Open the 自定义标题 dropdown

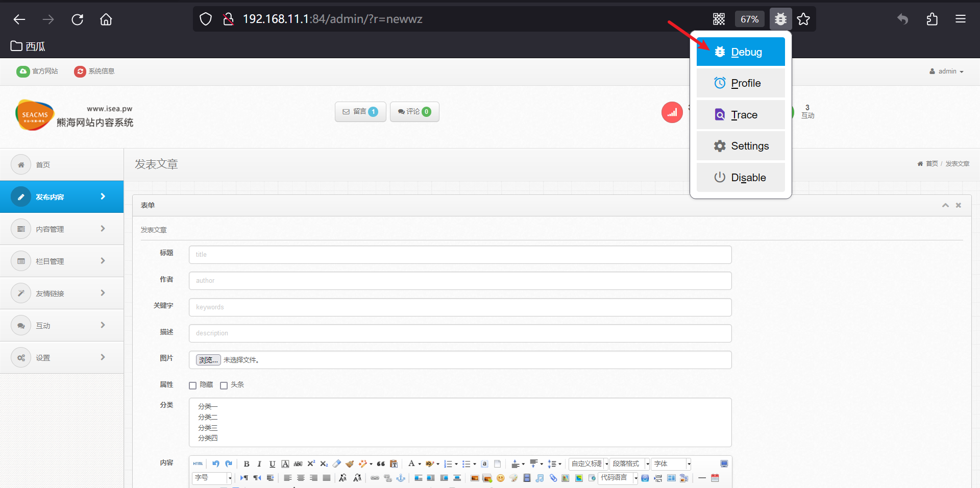[x=589, y=463]
